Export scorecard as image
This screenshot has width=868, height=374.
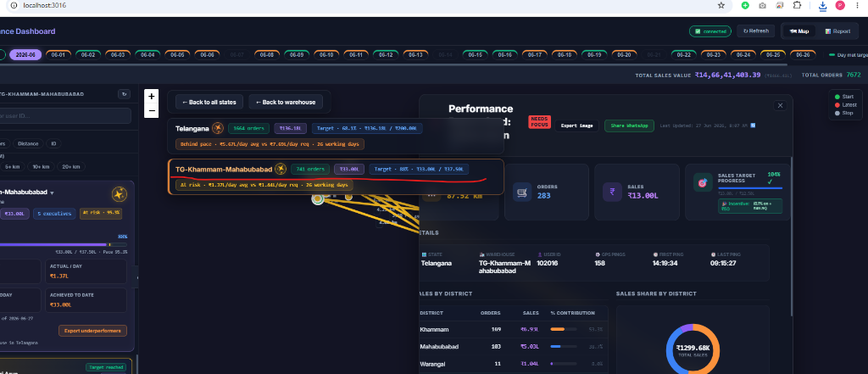[576, 126]
